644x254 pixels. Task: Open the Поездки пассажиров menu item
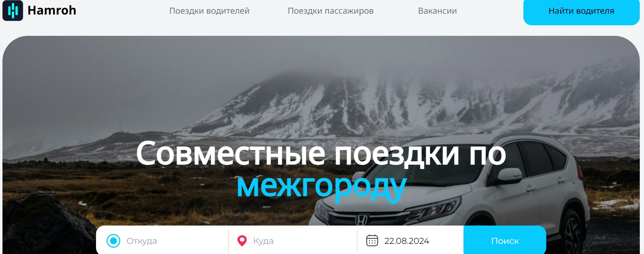(x=331, y=11)
